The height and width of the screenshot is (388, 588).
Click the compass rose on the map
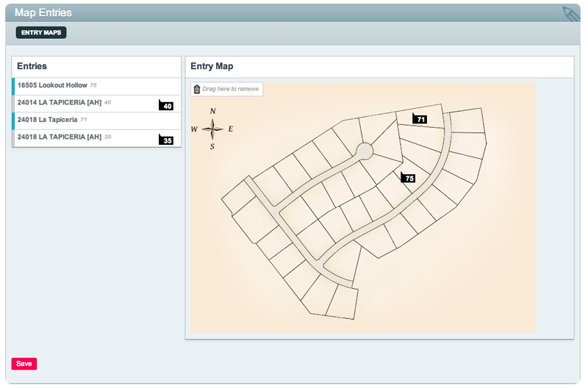(212, 129)
